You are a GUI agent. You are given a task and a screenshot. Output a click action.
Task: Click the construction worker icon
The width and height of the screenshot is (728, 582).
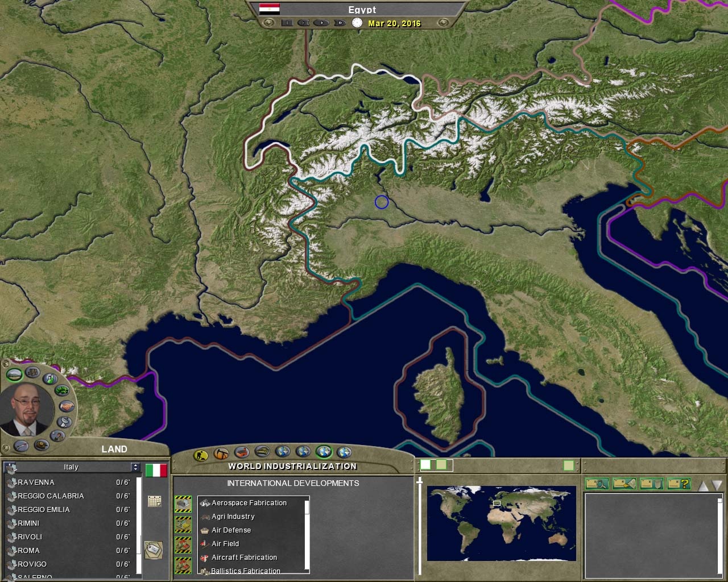201,455
